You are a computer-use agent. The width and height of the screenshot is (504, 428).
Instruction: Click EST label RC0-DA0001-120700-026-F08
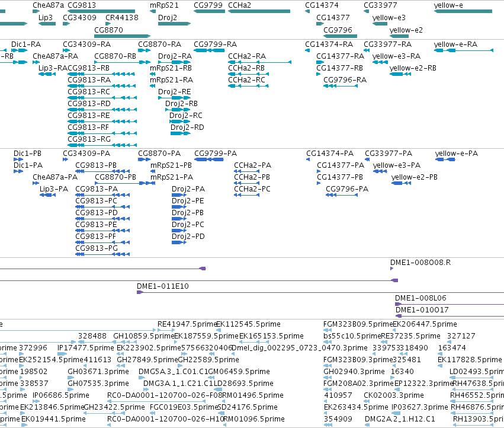pyautogui.click(x=165, y=395)
